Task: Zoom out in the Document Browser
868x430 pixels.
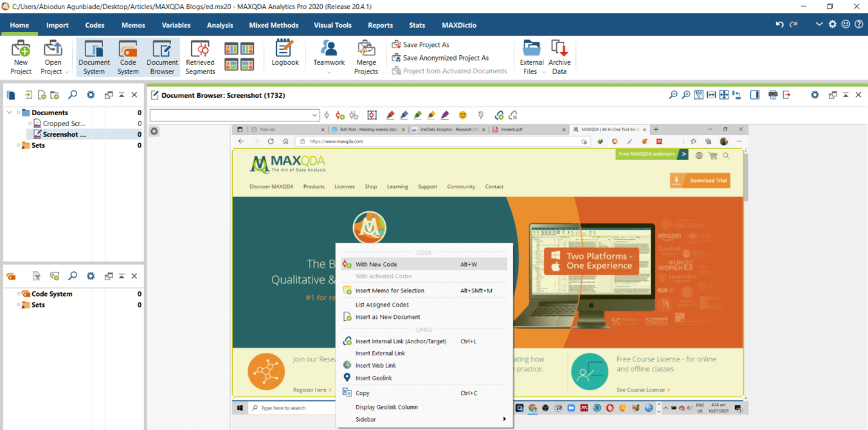Action: click(x=673, y=95)
